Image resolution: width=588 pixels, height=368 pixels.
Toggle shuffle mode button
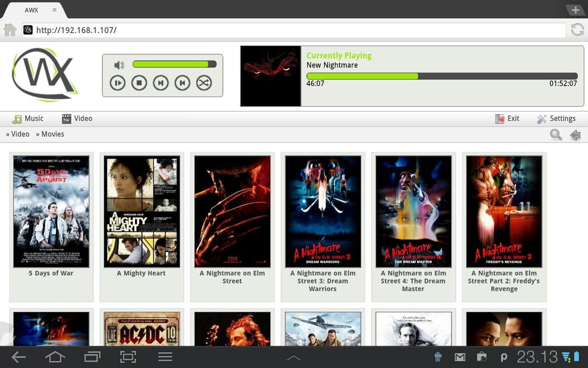click(x=204, y=83)
